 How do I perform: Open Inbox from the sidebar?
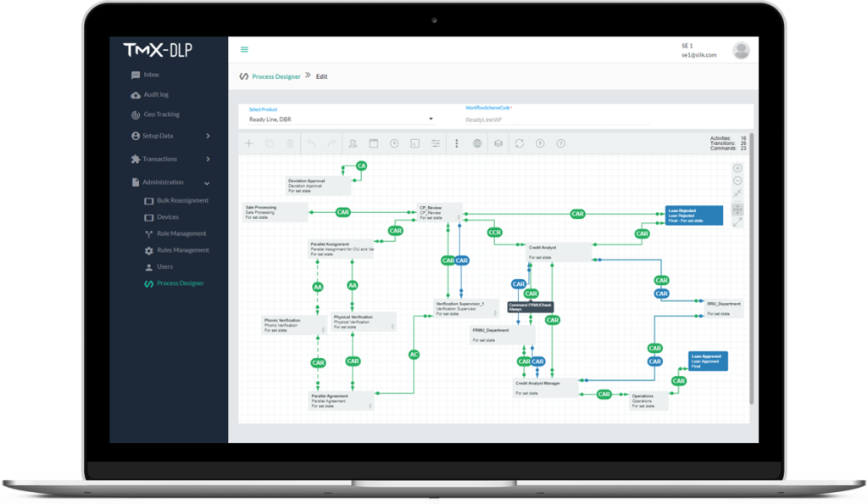(x=151, y=75)
